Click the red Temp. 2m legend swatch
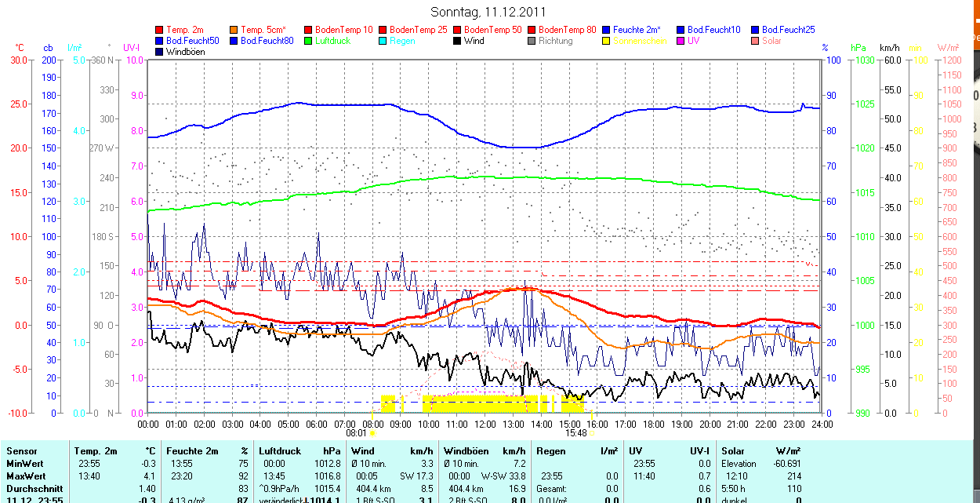The image size is (980, 503). [x=160, y=30]
